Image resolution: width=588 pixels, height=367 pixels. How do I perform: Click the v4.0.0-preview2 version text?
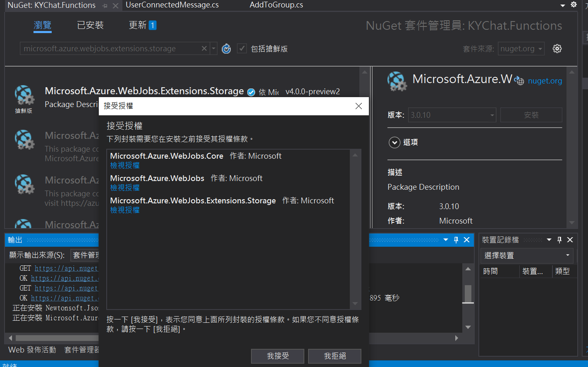pyautogui.click(x=313, y=91)
